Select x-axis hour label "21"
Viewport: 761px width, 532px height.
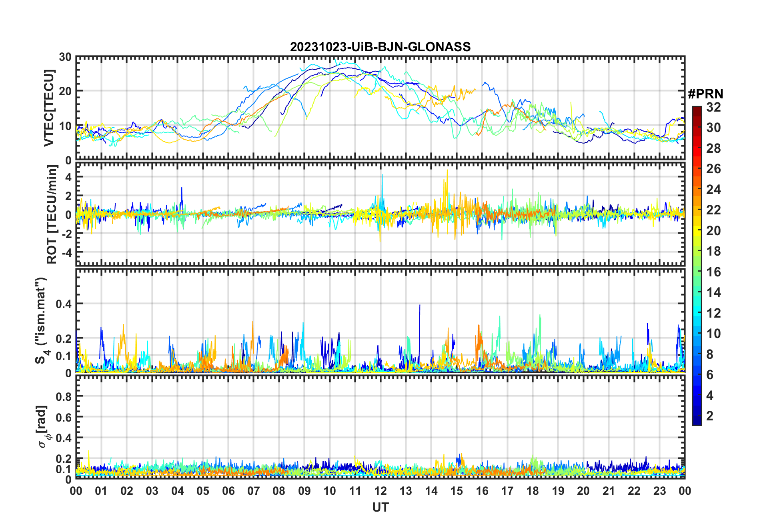(x=609, y=490)
